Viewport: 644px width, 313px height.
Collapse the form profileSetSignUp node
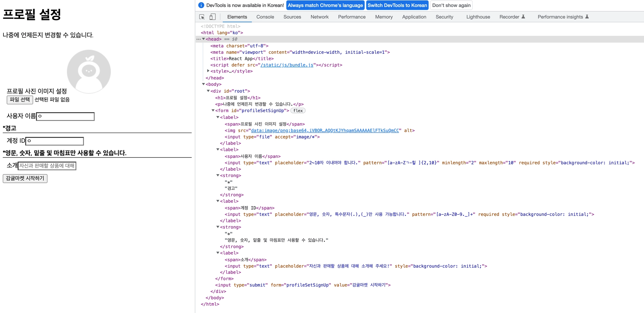click(x=213, y=111)
